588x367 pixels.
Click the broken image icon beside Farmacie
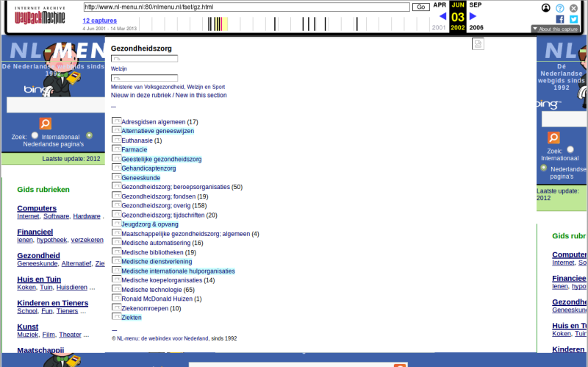pos(116,149)
